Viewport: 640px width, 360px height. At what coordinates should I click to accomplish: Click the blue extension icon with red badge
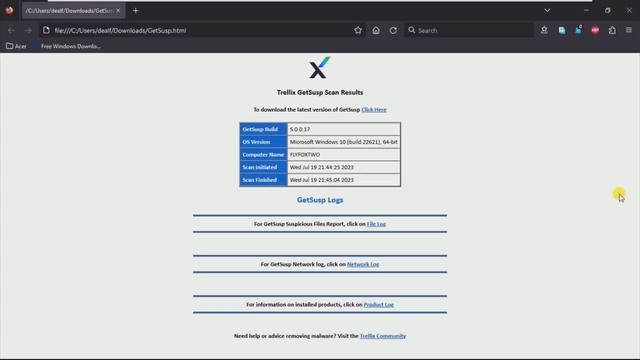point(578,30)
